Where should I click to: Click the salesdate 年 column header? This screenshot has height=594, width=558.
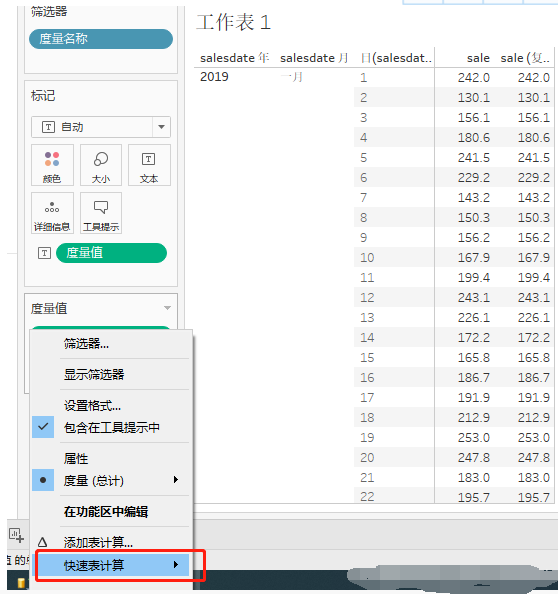[x=234, y=58]
